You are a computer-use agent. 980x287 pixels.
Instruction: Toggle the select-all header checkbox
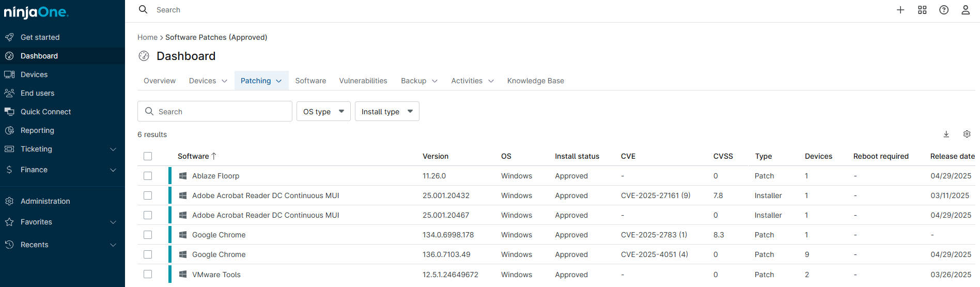coord(148,156)
